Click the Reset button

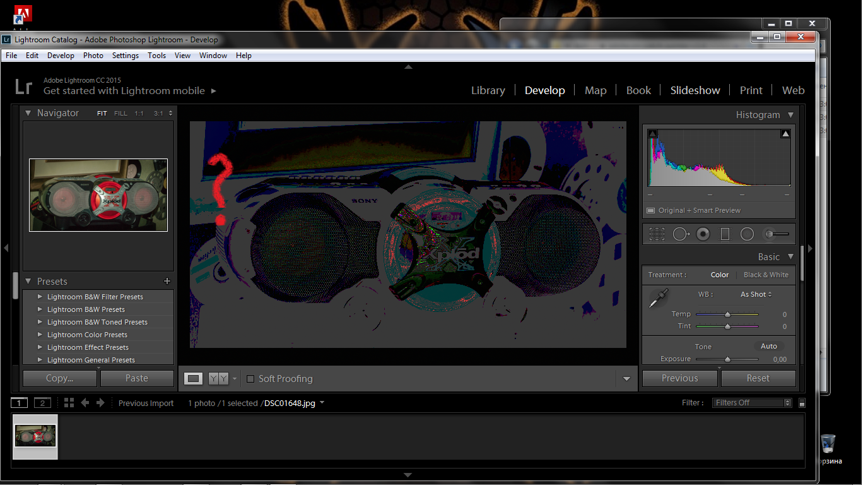click(x=758, y=378)
